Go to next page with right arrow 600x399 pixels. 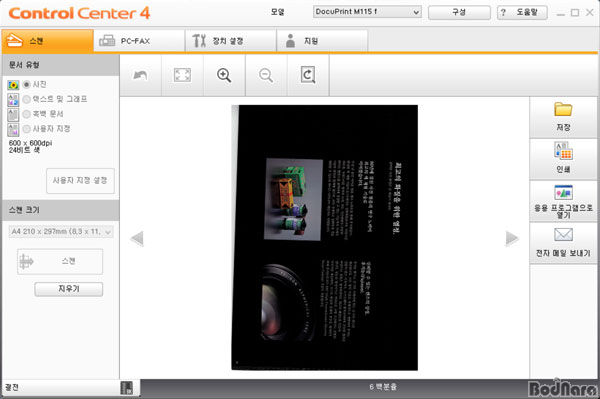click(x=512, y=238)
